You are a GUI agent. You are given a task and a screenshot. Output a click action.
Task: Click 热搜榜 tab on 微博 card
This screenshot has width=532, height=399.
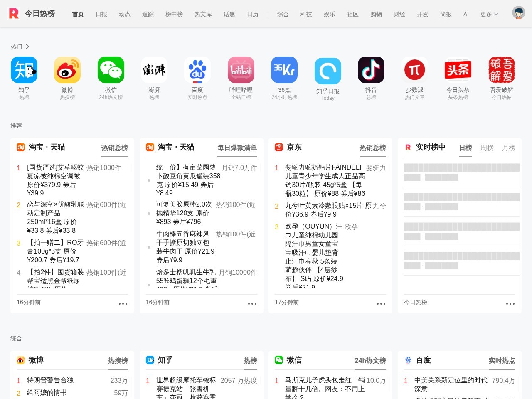118,361
